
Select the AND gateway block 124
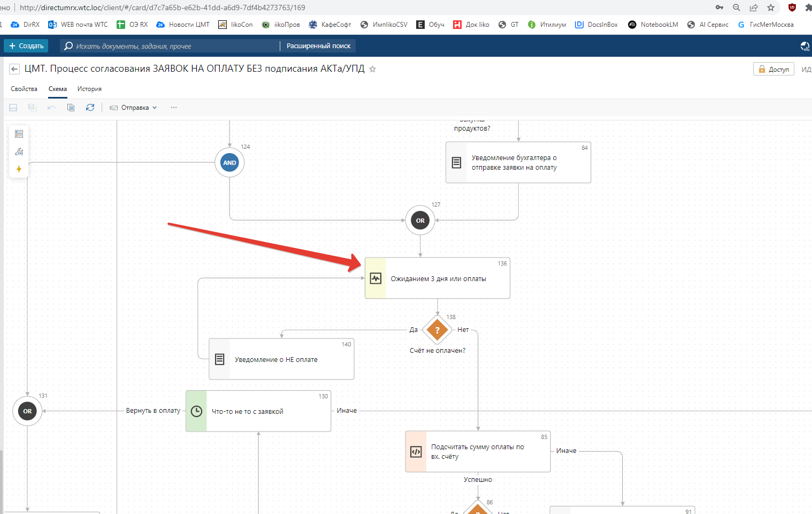click(x=229, y=163)
